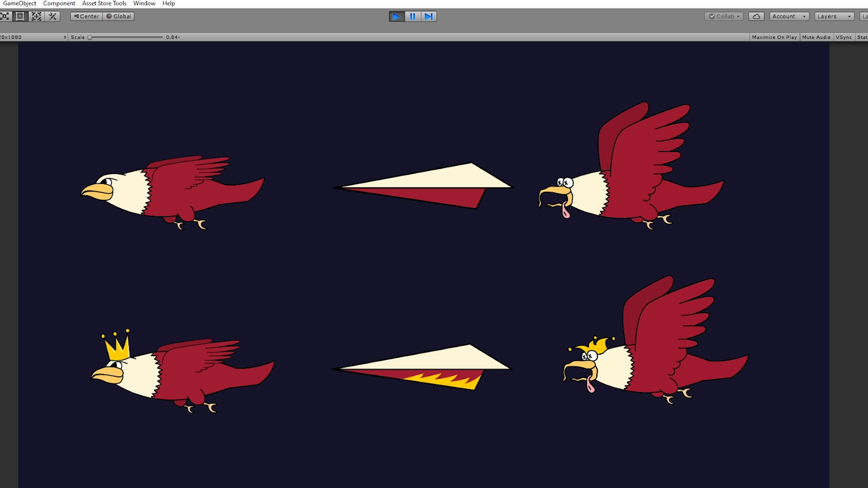Expand the Account dropdown

(x=789, y=16)
